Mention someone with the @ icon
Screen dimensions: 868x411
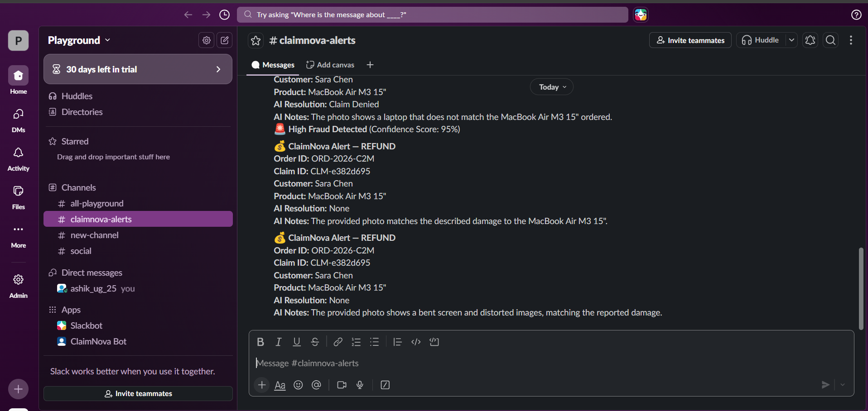click(x=316, y=385)
